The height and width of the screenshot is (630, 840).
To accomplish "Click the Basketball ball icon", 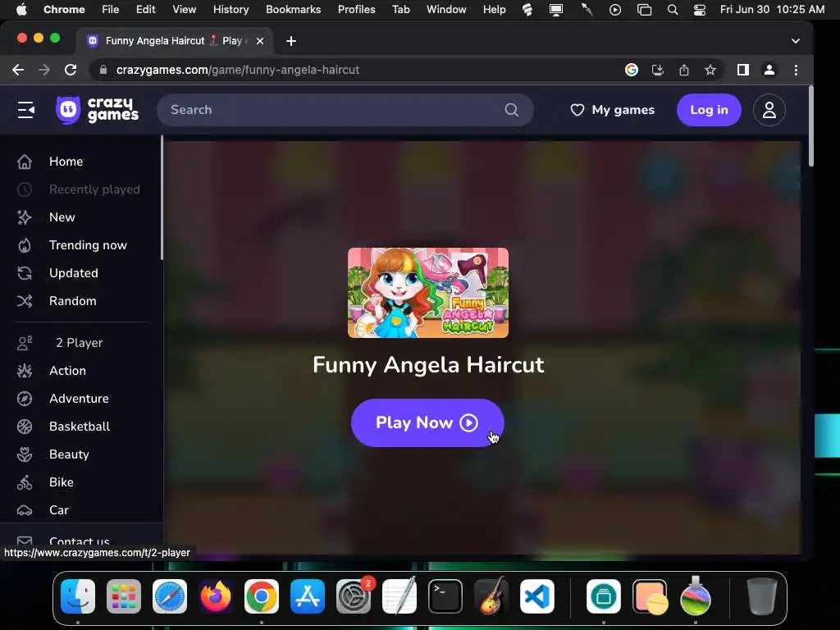I will pyautogui.click(x=25, y=427).
